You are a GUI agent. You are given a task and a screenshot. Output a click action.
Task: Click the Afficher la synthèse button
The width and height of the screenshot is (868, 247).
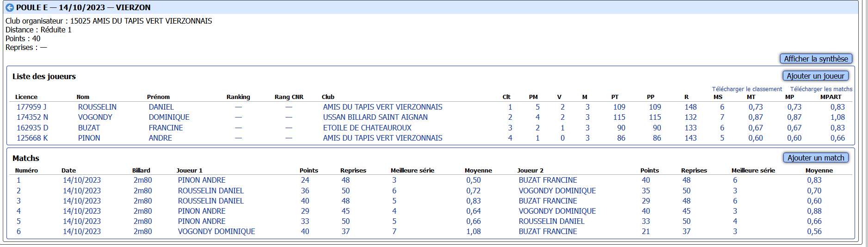pos(816,59)
